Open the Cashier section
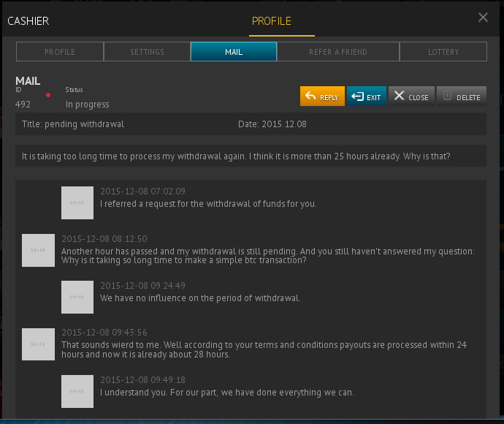 click(x=28, y=21)
